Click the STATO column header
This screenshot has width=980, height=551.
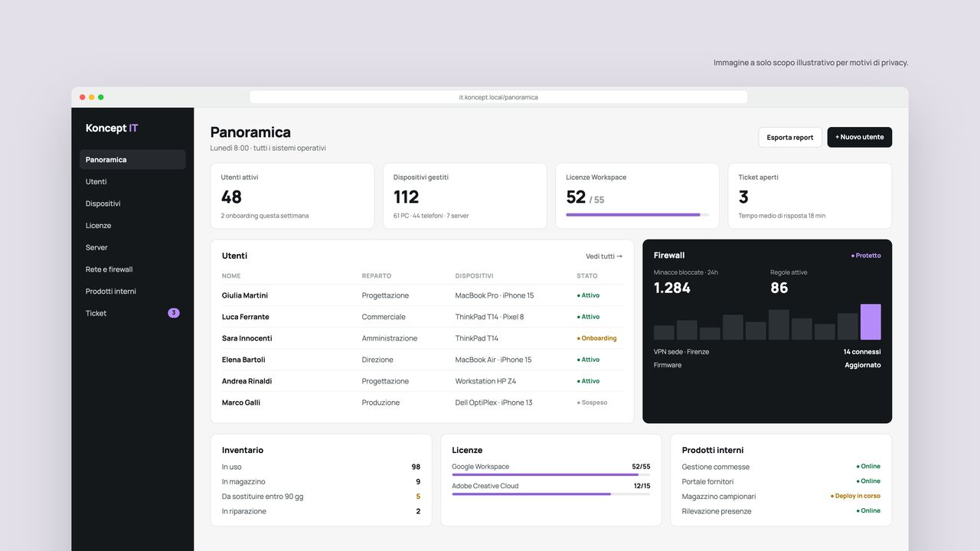tap(587, 276)
